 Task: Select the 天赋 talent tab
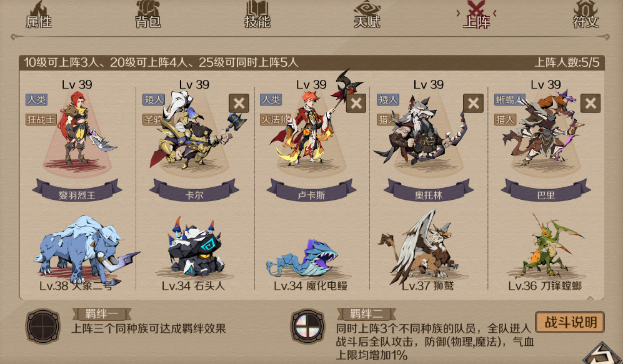(367, 15)
